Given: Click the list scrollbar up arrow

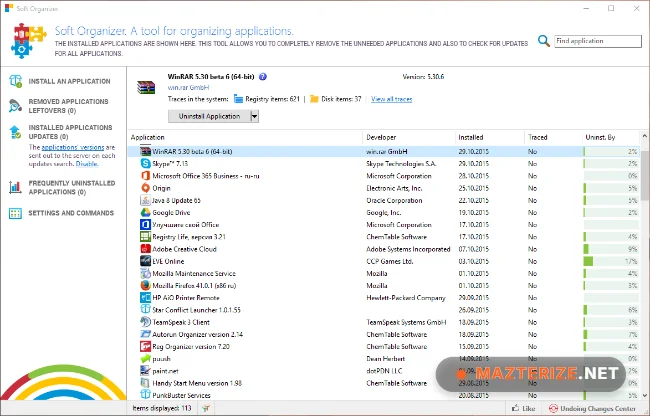Looking at the screenshot, I should pos(645,136).
